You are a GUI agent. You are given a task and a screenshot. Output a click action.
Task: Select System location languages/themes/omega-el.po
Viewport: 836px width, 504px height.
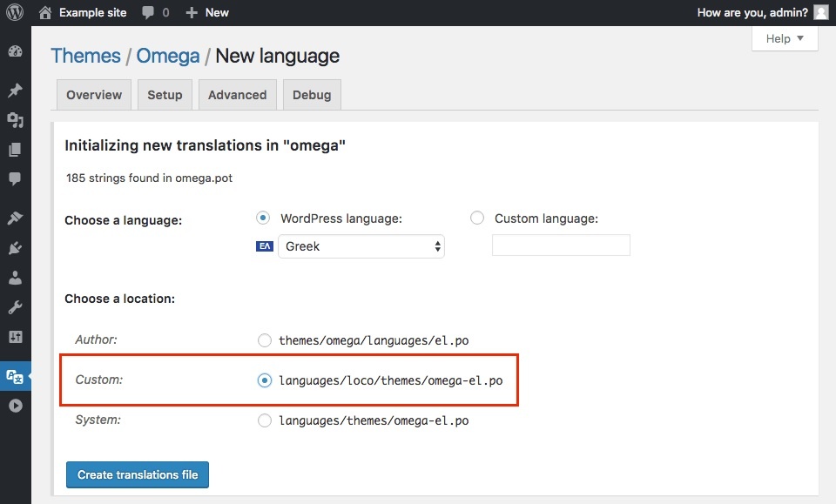(x=265, y=420)
